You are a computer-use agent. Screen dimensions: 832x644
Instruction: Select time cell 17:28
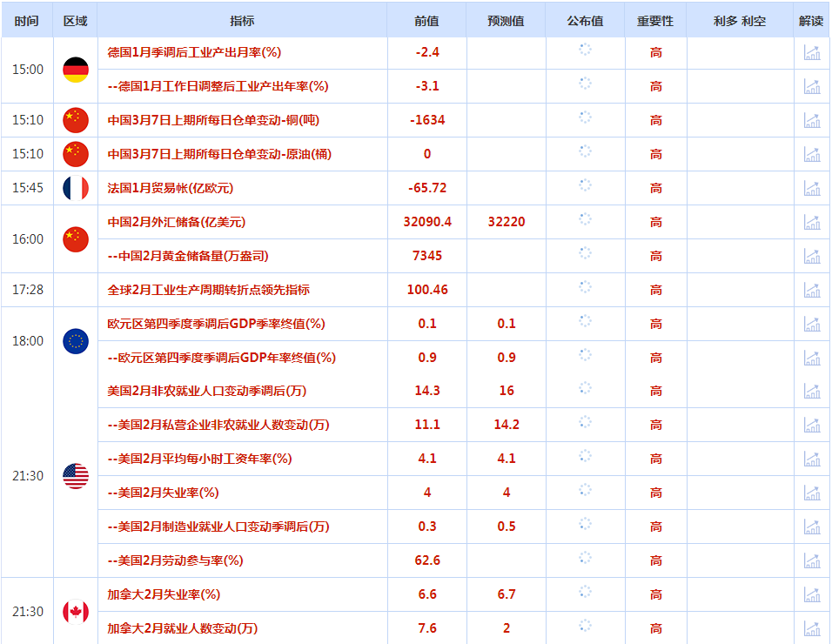click(28, 290)
